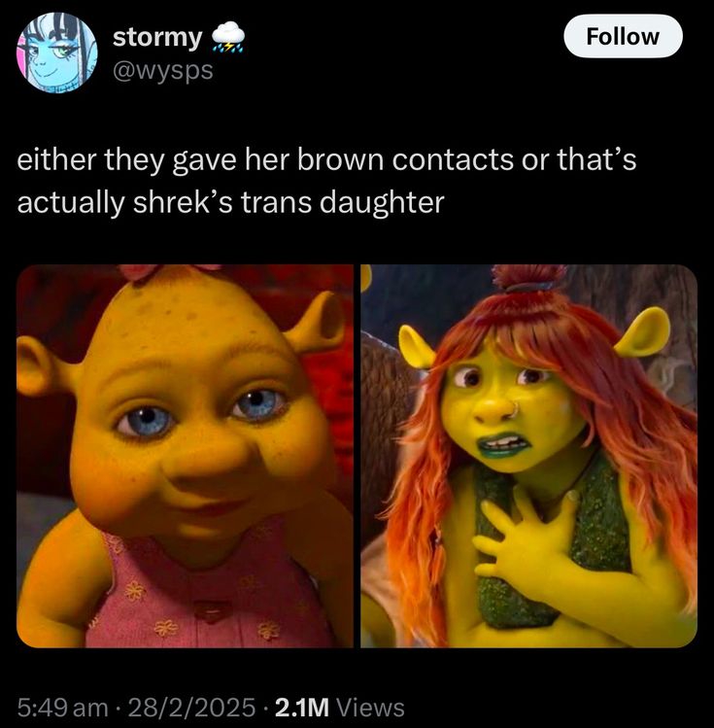Click the 28/2/2025 post date
Viewport: 714px width, 728px height.
[191, 708]
